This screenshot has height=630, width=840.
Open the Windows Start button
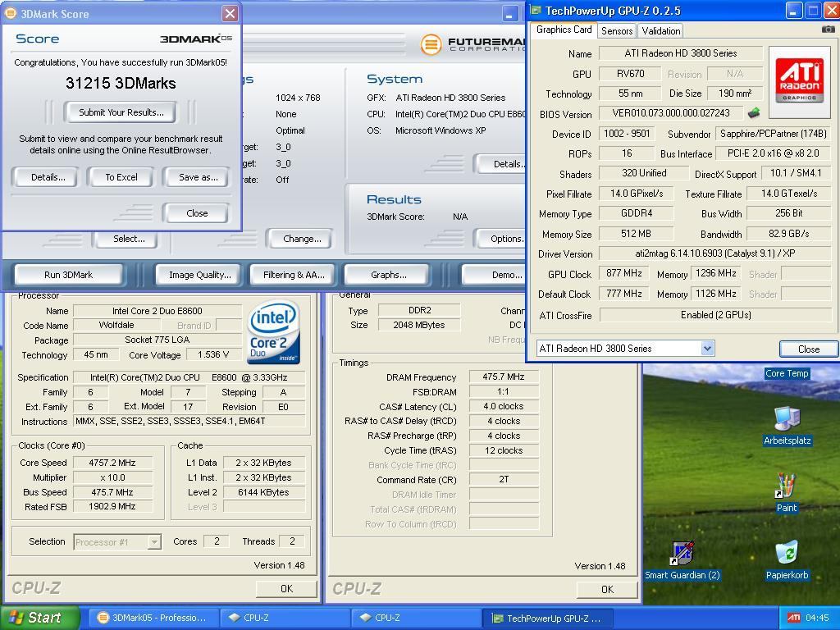[x=39, y=618]
